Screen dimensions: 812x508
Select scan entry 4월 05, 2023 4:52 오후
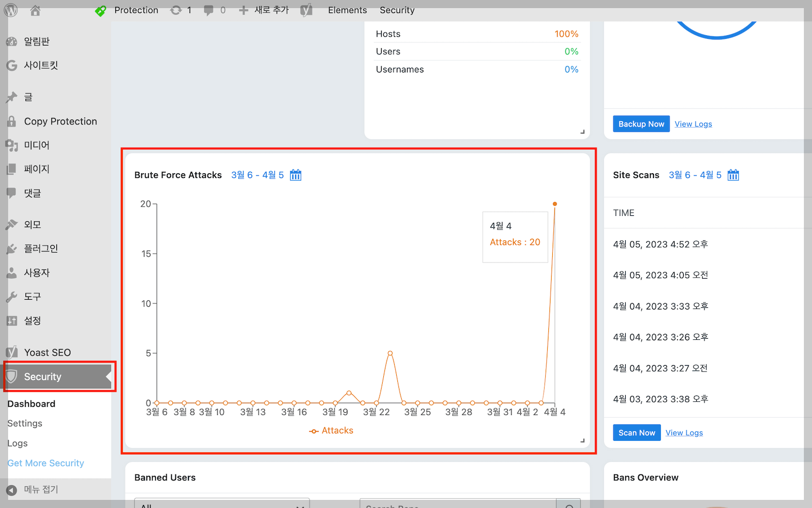click(660, 245)
